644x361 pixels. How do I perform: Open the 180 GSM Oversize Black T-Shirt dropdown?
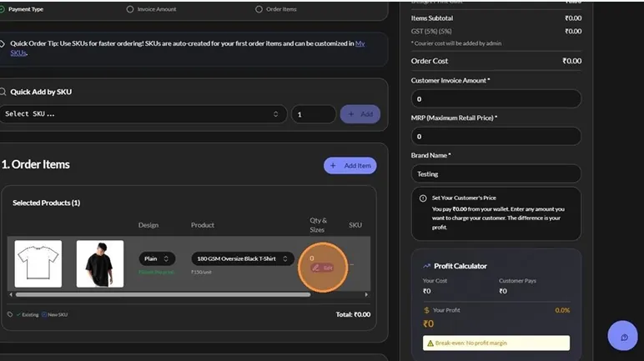[243, 258]
